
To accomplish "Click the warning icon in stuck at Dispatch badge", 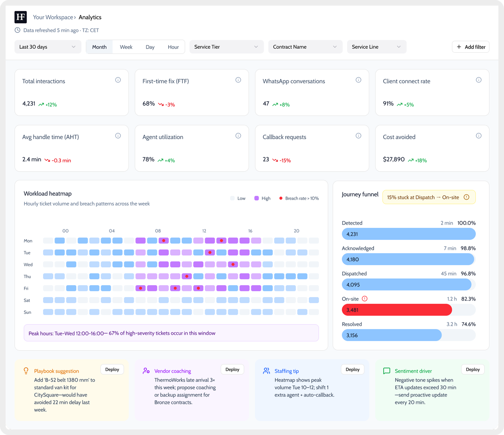I will click(x=466, y=197).
